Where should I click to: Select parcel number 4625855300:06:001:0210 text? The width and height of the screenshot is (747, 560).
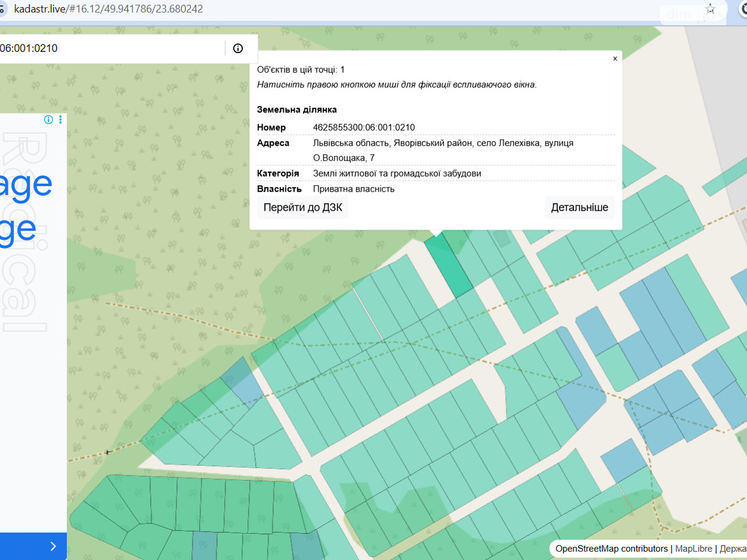364,127
